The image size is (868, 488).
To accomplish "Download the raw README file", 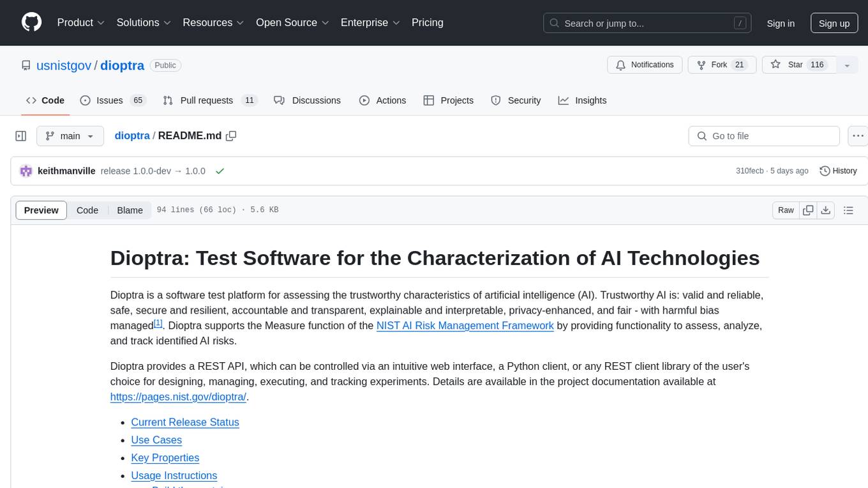I will [x=826, y=210].
